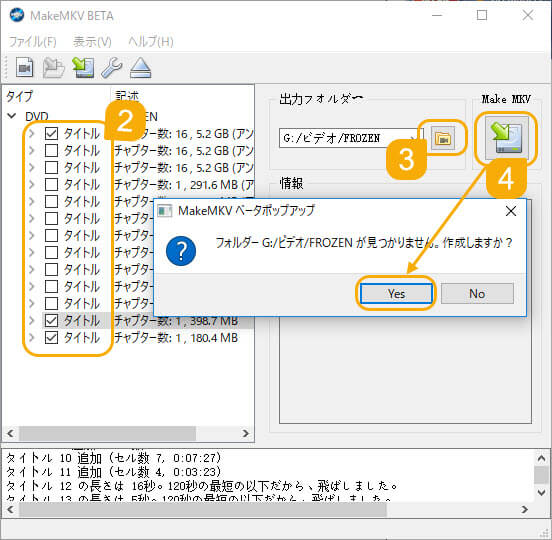Screen dimensions: 552x540
Task: Click the 情報 panel label
Action: click(x=291, y=183)
